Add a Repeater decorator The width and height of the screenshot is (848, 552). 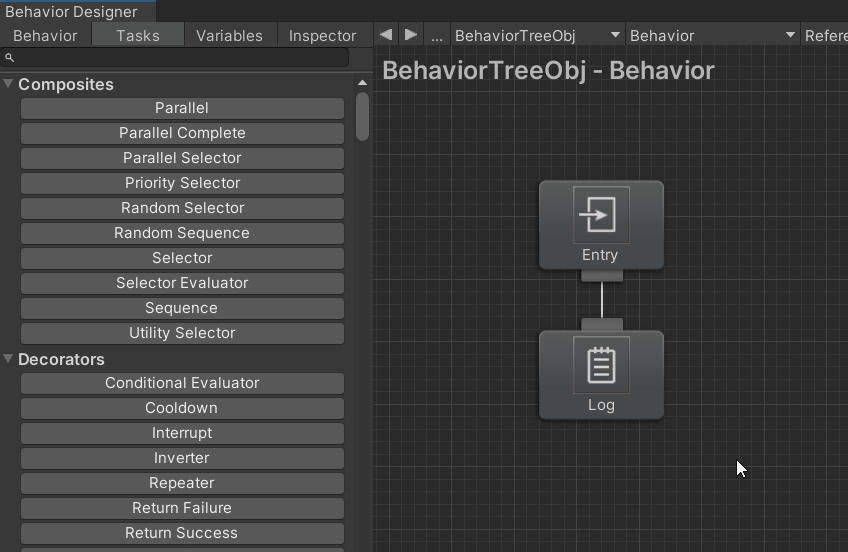[182, 483]
